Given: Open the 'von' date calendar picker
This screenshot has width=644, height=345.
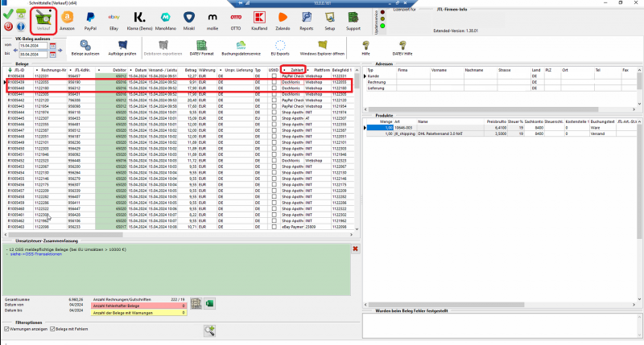Looking at the screenshot, I should (52, 46).
